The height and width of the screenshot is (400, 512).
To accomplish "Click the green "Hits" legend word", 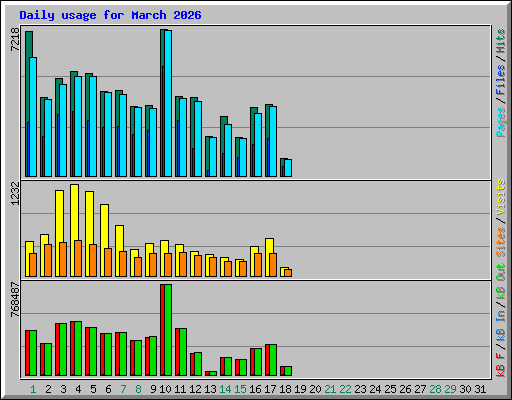I will (x=500, y=41).
